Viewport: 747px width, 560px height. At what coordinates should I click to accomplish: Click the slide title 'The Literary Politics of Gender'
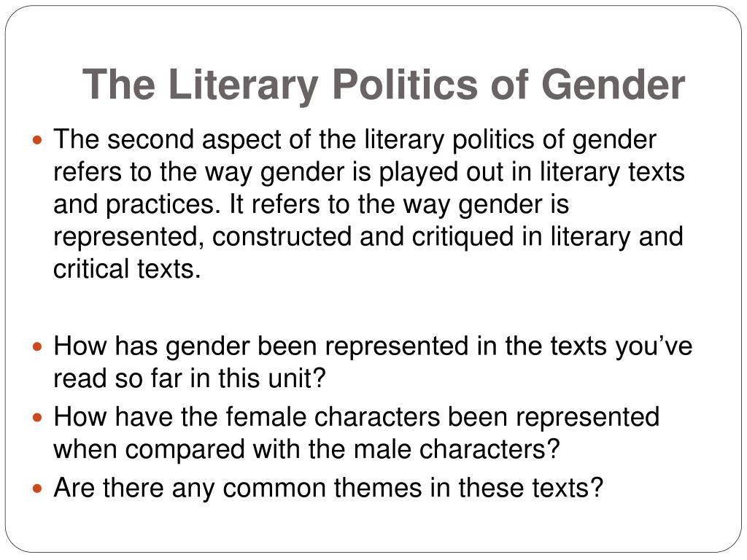(384, 85)
